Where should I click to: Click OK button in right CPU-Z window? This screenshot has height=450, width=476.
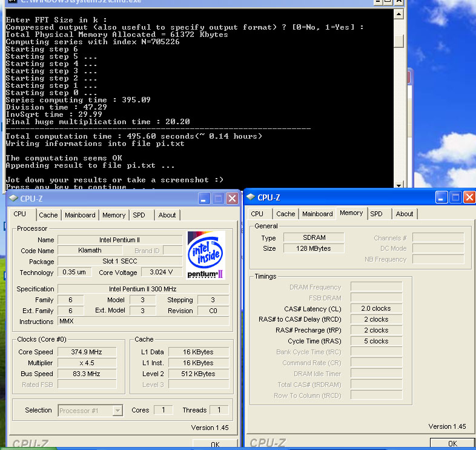[452, 443]
